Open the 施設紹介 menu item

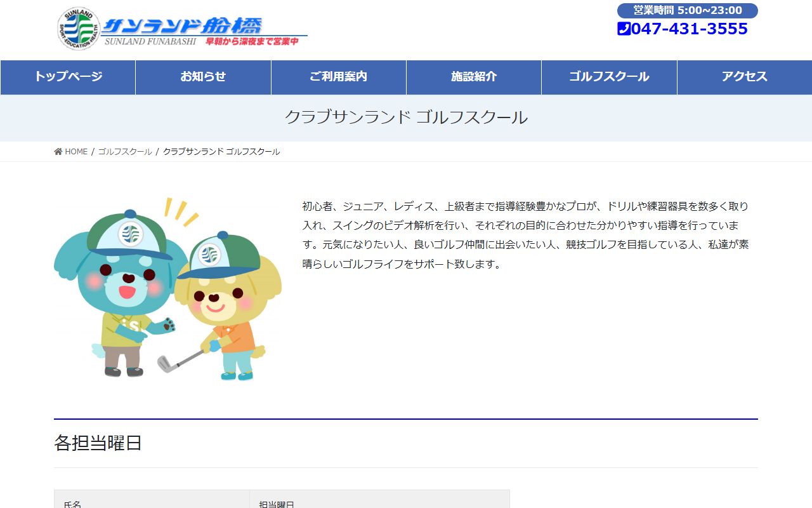coord(474,77)
